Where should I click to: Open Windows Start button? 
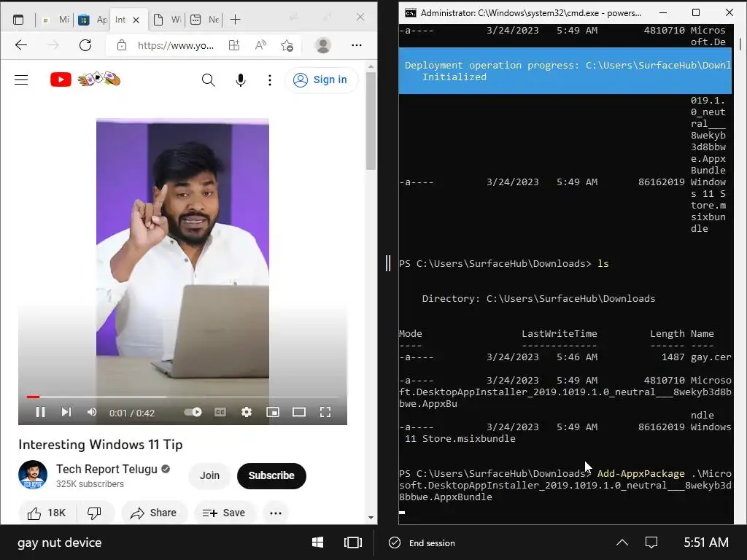click(318, 542)
